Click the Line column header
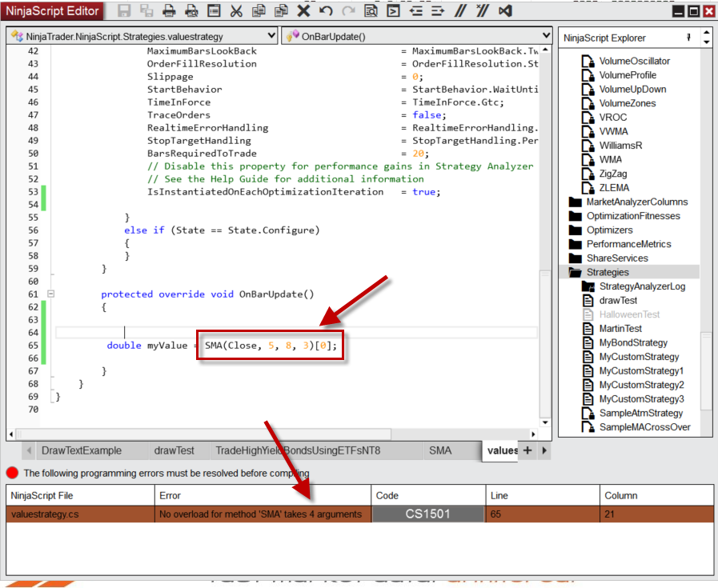 [x=543, y=495]
